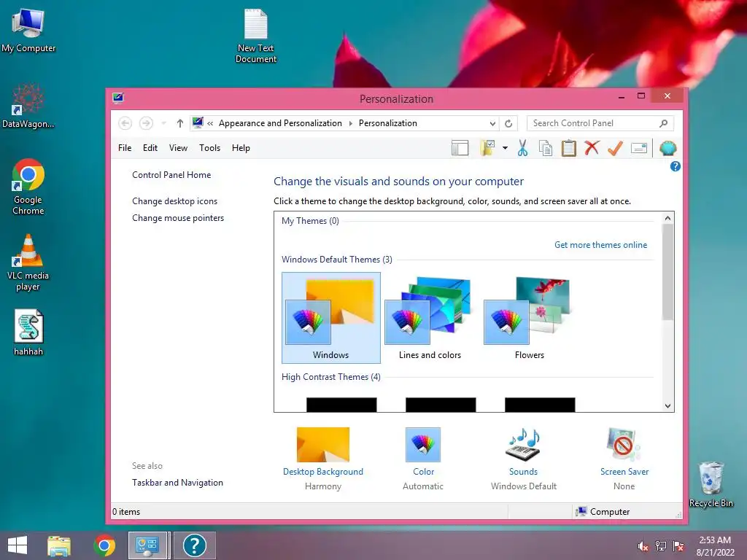
Task: Go to Control Panel Home
Action: 171,175
